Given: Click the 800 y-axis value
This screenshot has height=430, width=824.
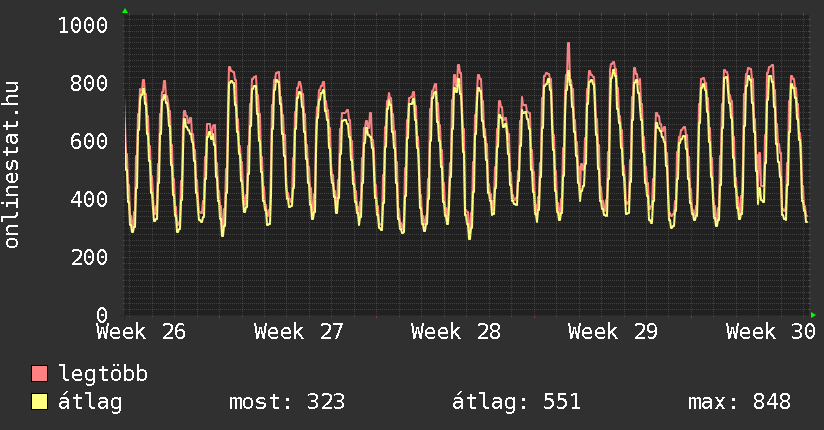Looking at the screenshot, I should tap(89, 83).
